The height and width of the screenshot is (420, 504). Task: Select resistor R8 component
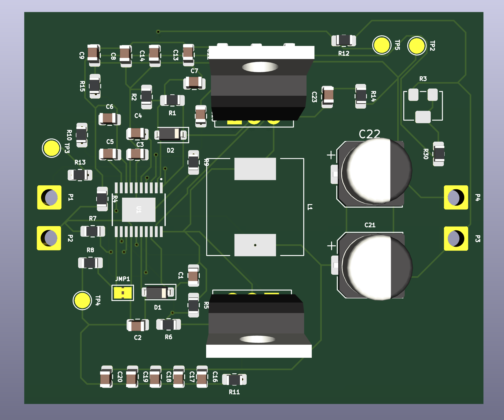click(90, 263)
